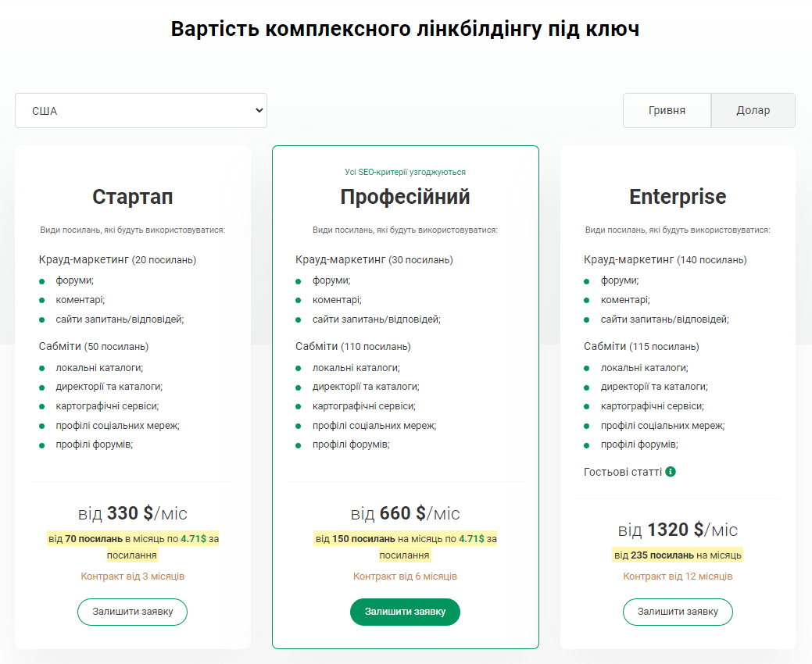Click the Контракт від 6 місяців text
This screenshot has height=664, width=812.
[405, 577]
